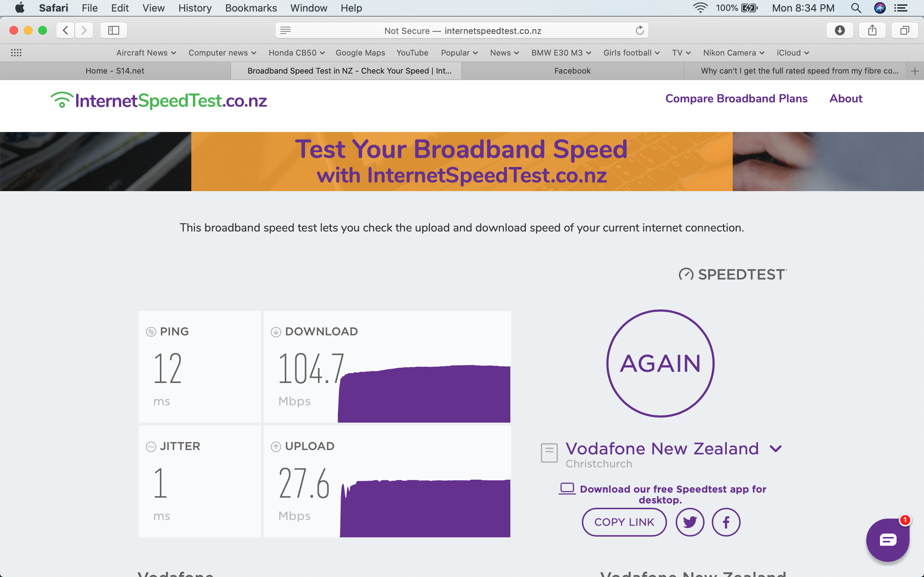Open the Reader view icon in address bar
Screen dimensions: 924x577
286,31
